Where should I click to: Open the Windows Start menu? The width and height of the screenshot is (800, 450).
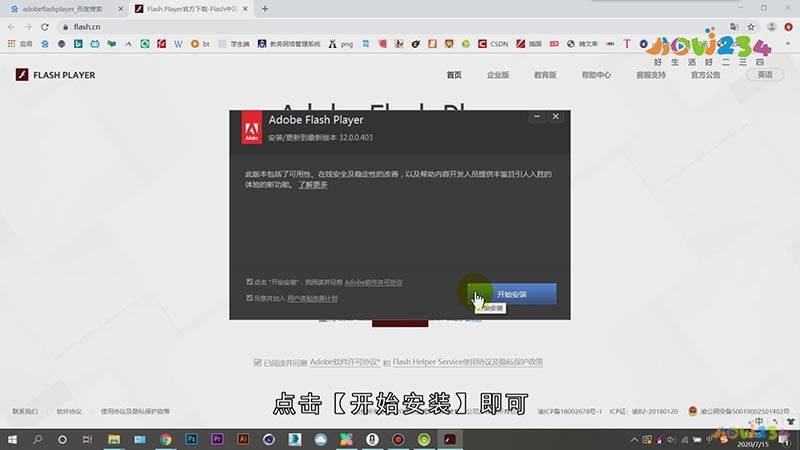12,439
